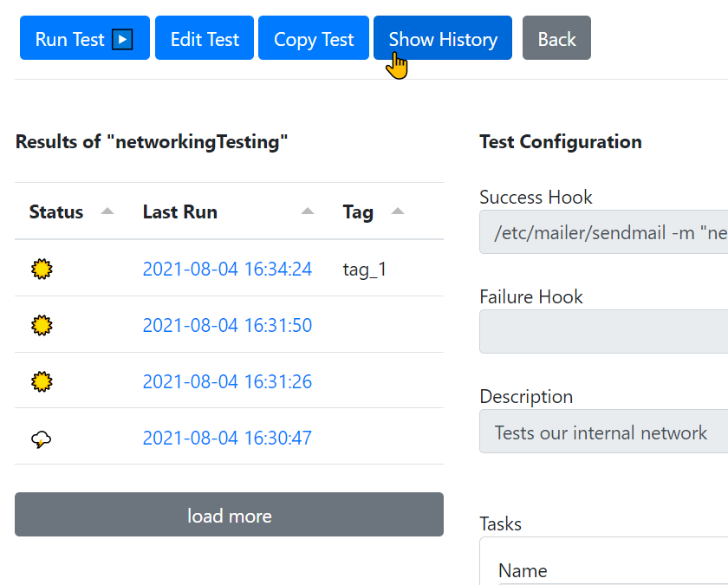Load more test results
728x585 pixels.
[x=229, y=515]
